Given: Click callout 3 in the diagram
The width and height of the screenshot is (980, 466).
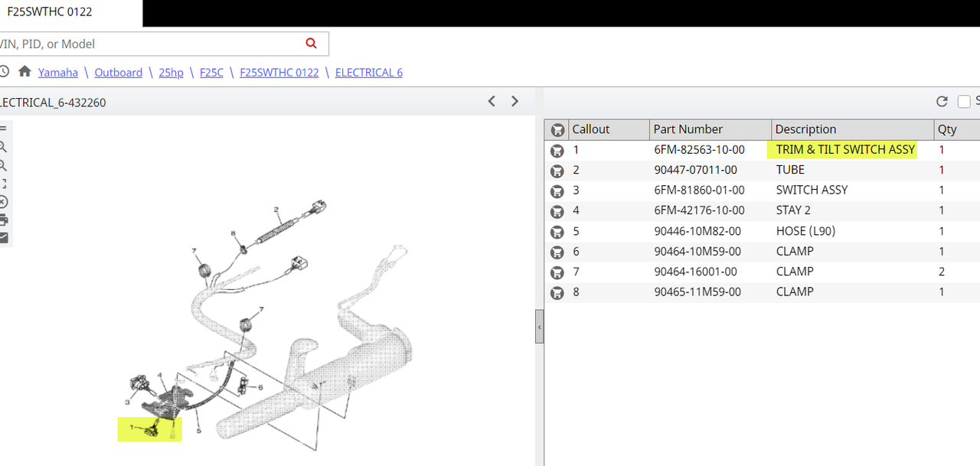Looking at the screenshot, I should (127, 402).
